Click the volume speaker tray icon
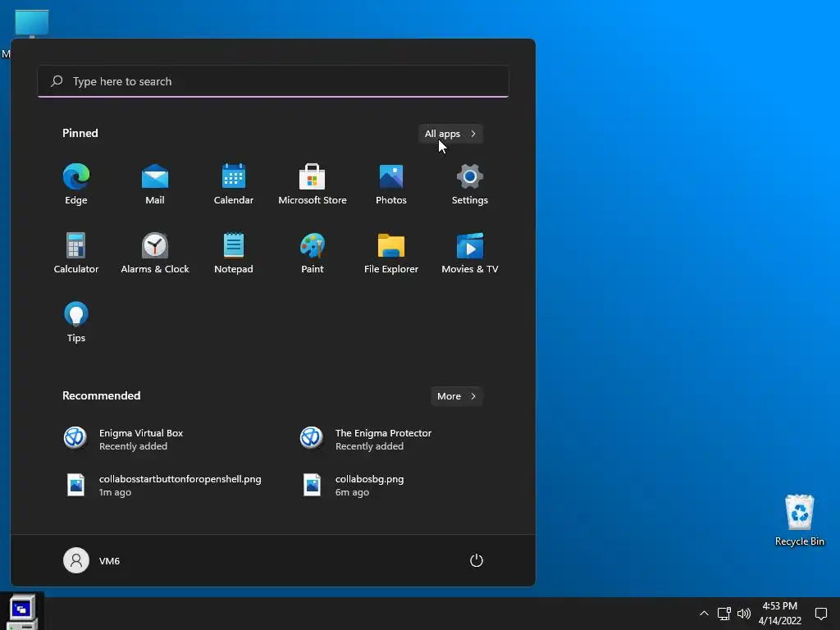 743,614
